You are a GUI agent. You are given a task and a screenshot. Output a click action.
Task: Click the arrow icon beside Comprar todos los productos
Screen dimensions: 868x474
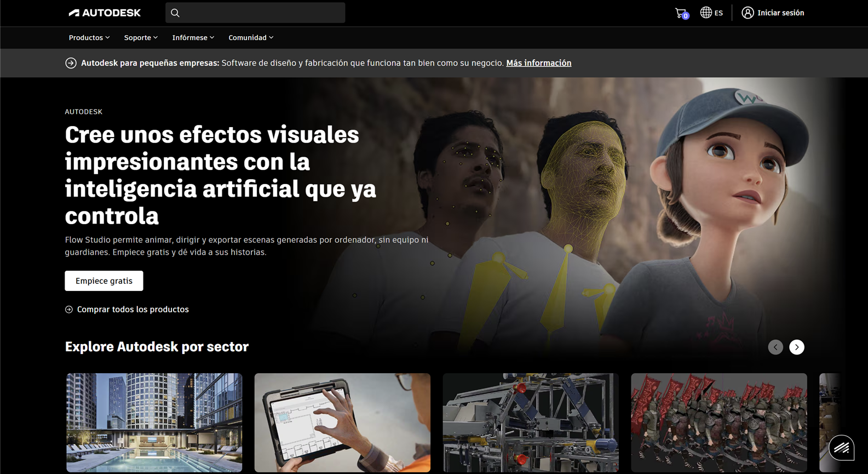[69, 310]
